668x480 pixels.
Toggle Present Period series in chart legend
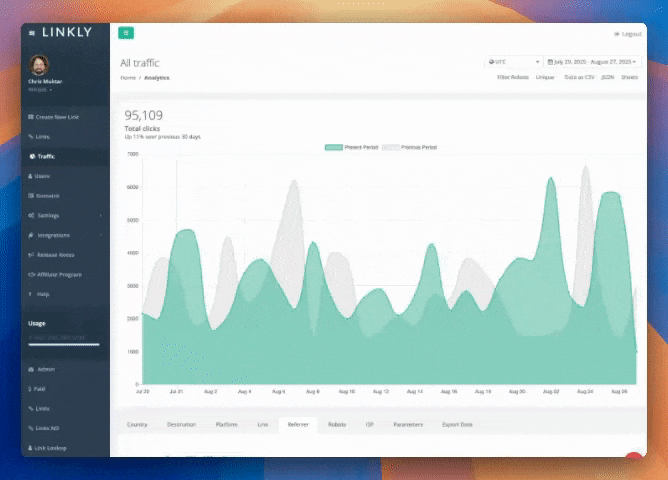click(x=348, y=147)
